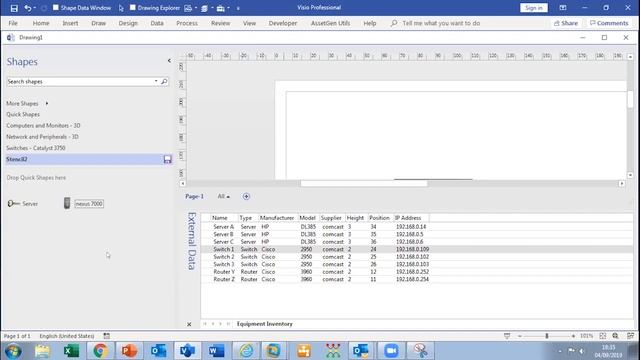This screenshot has width=640, height=360.
Task: Open Switches - Catalyst 3750 stencil
Action: pyautogui.click(x=36, y=148)
